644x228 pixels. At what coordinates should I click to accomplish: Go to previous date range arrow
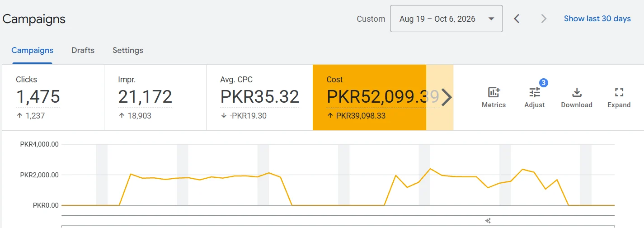coord(517,19)
